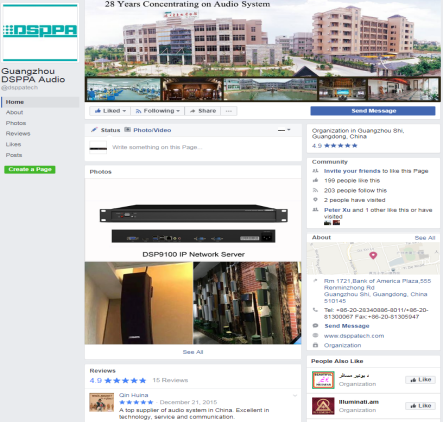Open the more options ellipsis button
This screenshot has height=422, width=443.
(x=229, y=111)
